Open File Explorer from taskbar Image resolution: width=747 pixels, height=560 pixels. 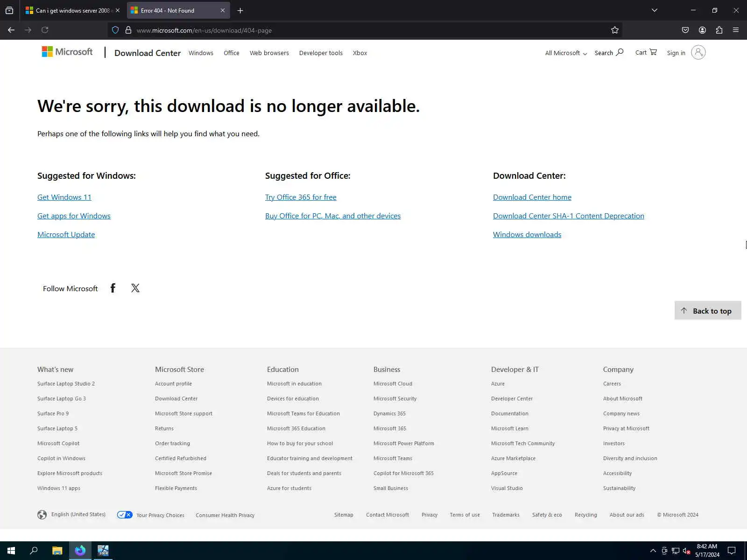(57, 551)
